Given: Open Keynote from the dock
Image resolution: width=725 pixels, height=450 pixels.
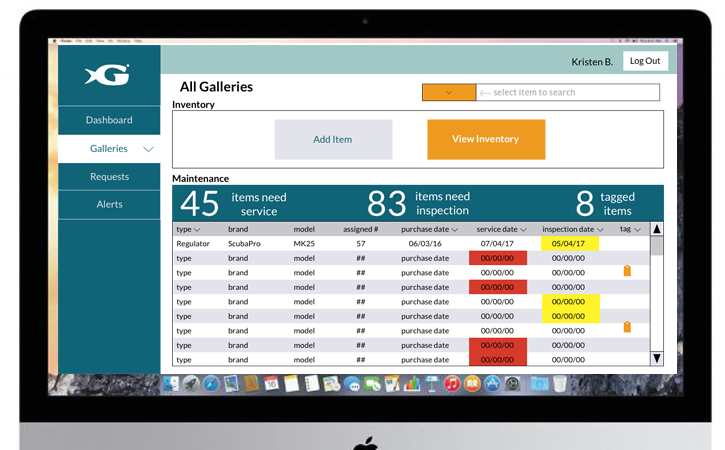Looking at the screenshot, I should 432,384.
